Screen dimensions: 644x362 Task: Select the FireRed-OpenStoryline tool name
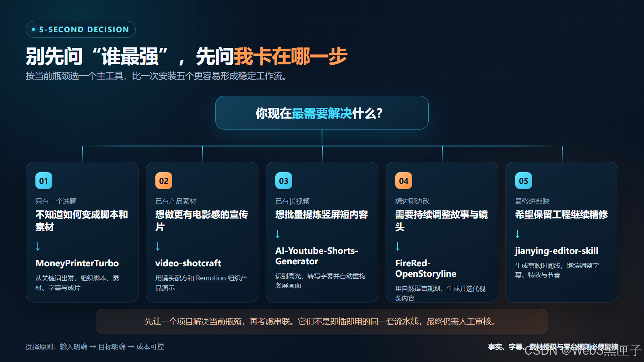tap(426, 268)
